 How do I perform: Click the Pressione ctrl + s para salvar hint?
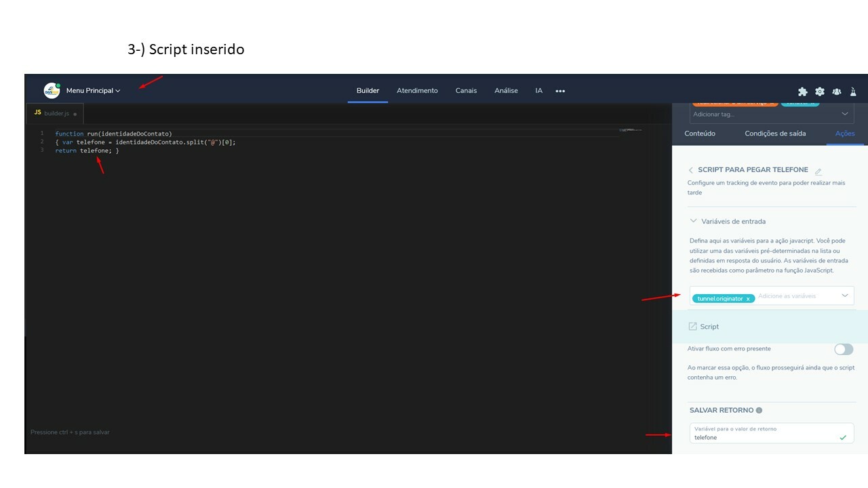click(x=70, y=432)
